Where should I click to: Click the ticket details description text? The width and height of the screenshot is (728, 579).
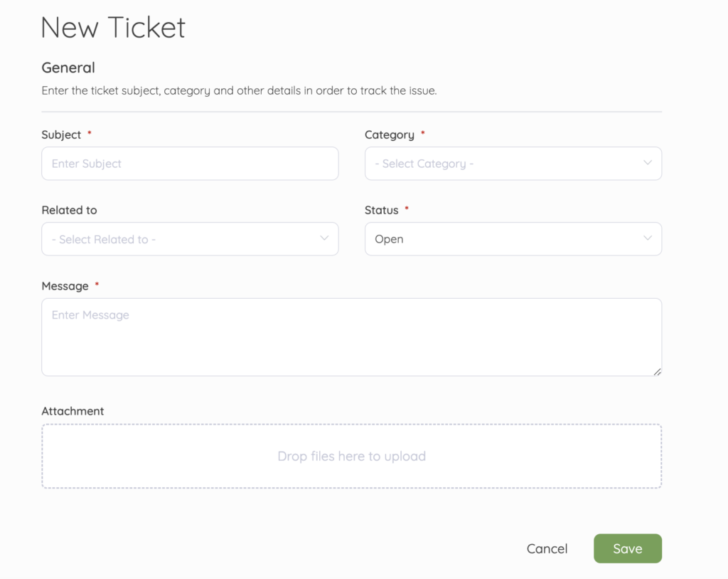(239, 90)
